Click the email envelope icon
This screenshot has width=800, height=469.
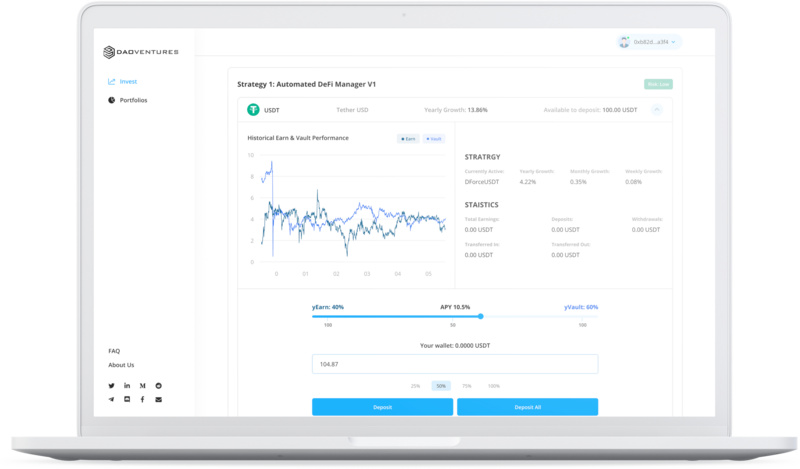(x=159, y=399)
